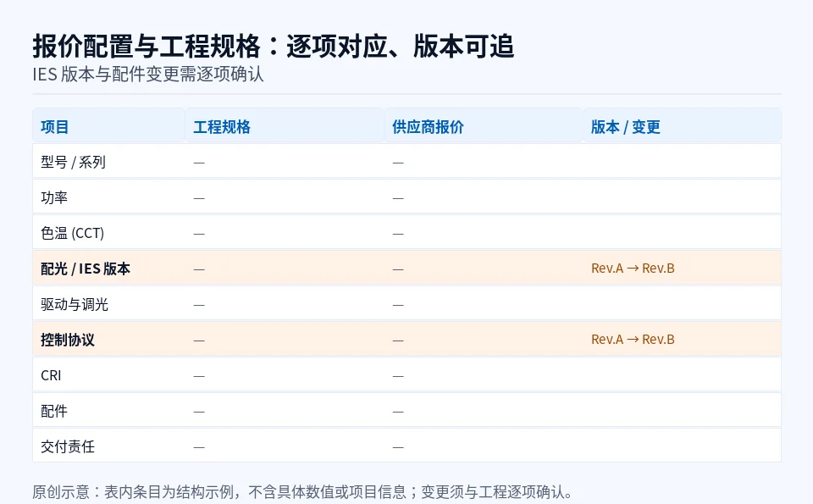Screen dimensions: 813x504
Task: Click the footnote starting with 原创示意
Action: click(302, 491)
